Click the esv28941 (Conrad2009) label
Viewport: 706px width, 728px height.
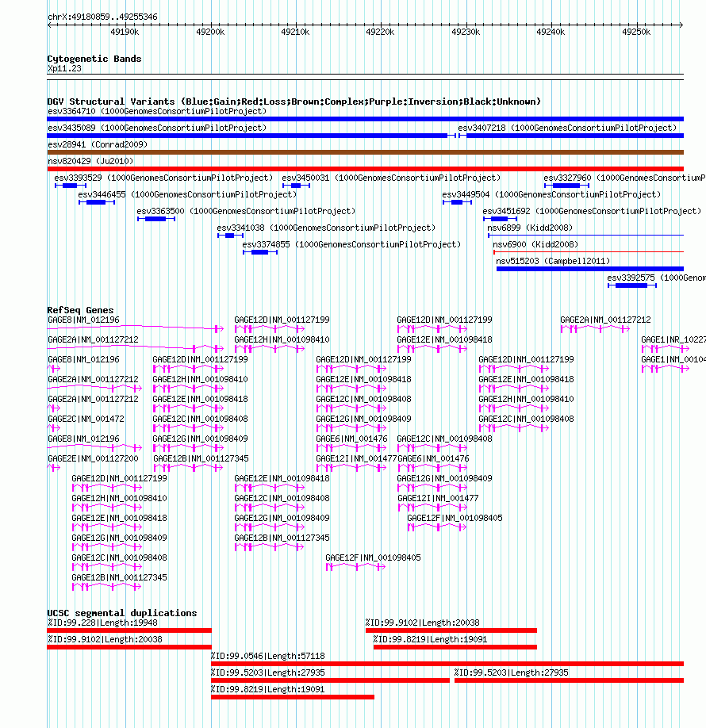[x=98, y=144]
